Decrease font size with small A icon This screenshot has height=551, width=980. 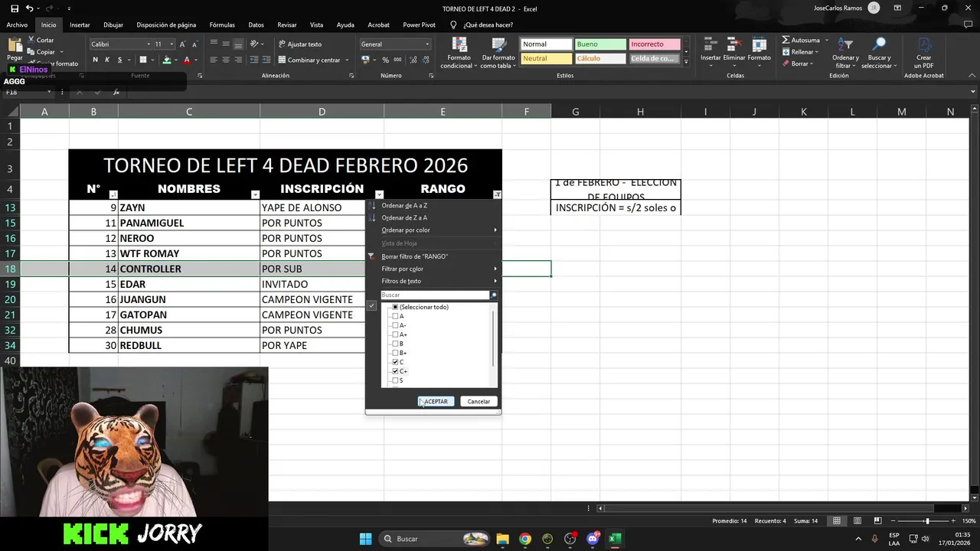(194, 44)
